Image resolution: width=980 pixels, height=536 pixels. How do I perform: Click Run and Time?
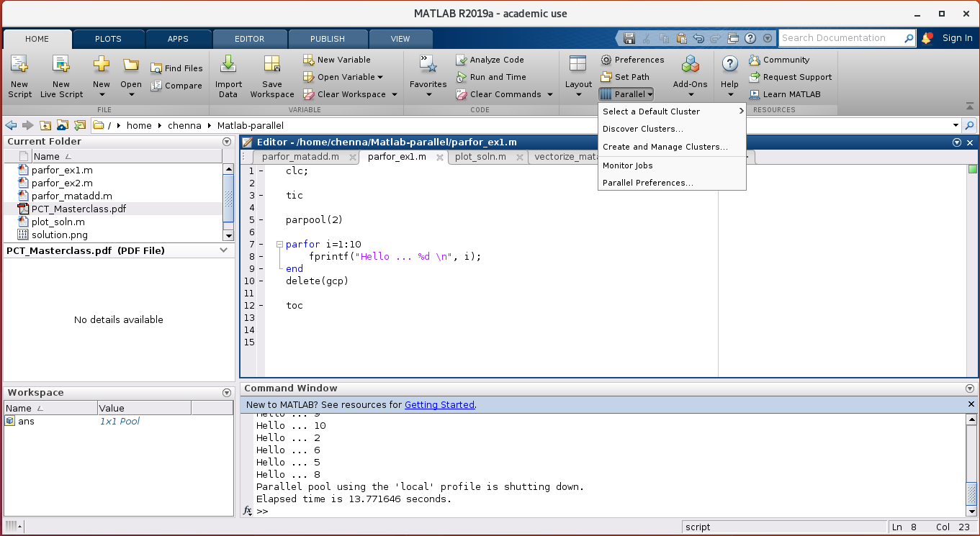[490, 77]
